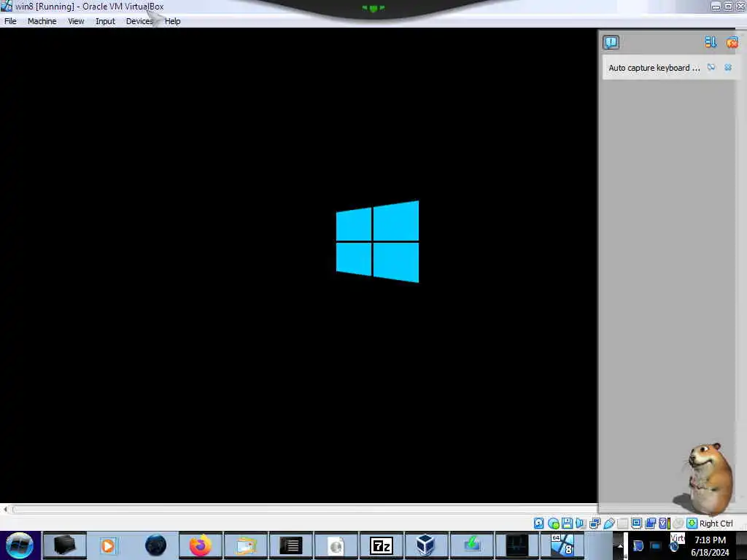The width and height of the screenshot is (747, 560).
Task: Click the tray icon with Virt tooltip
Action: click(x=674, y=545)
